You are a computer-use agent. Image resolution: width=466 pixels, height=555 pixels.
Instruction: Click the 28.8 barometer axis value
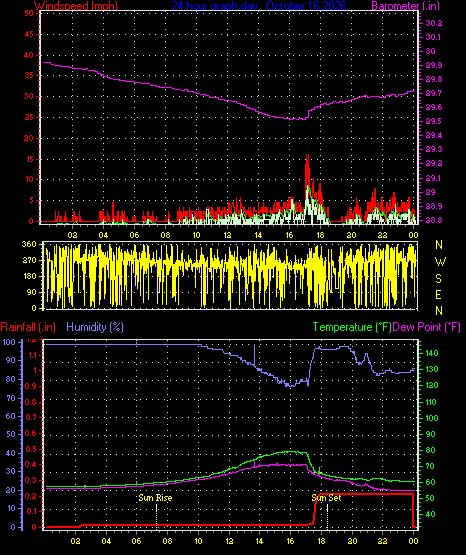(433, 220)
